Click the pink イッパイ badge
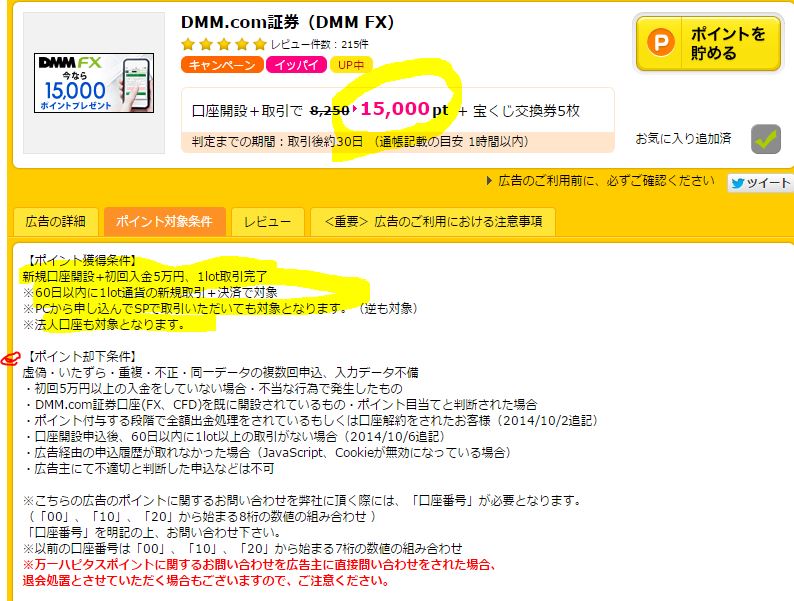Viewport: 794px width, 601px height. point(297,65)
